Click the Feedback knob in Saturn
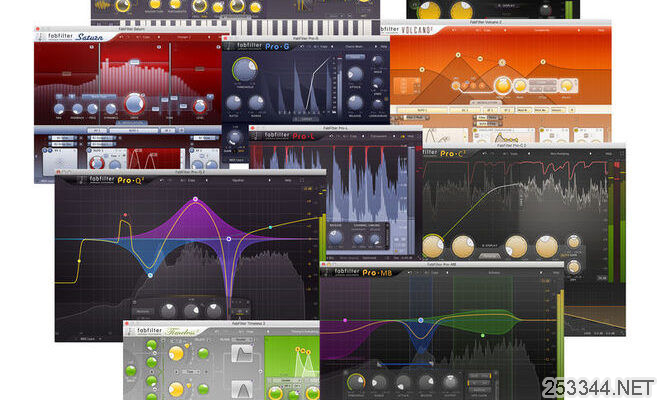The image size is (660, 400). coord(77,109)
